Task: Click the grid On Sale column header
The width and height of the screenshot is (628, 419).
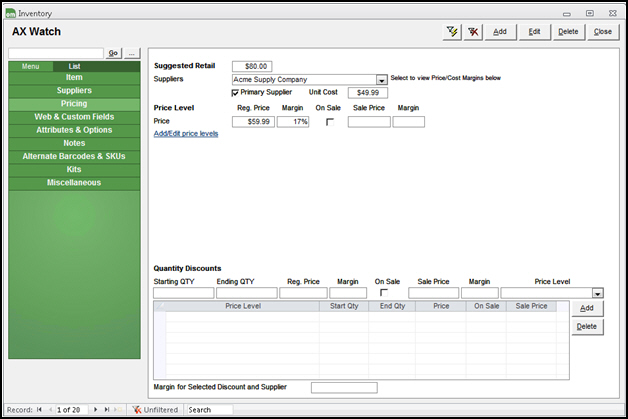Action: 486,306
